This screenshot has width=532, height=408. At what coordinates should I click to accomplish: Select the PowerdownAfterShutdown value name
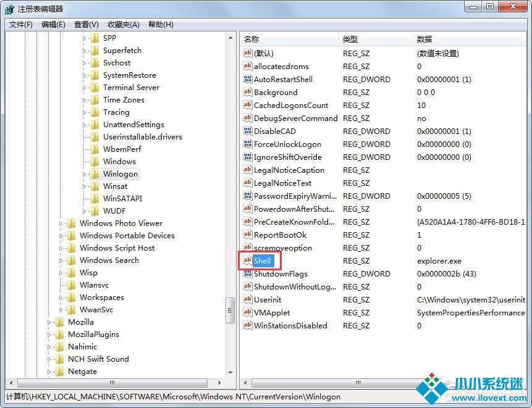(294, 209)
